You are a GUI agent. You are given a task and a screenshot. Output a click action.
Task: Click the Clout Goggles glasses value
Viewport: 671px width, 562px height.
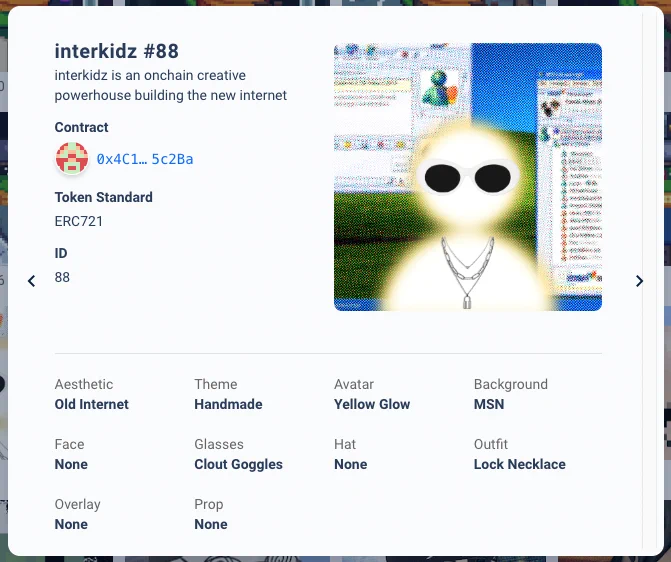pyautogui.click(x=238, y=464)
